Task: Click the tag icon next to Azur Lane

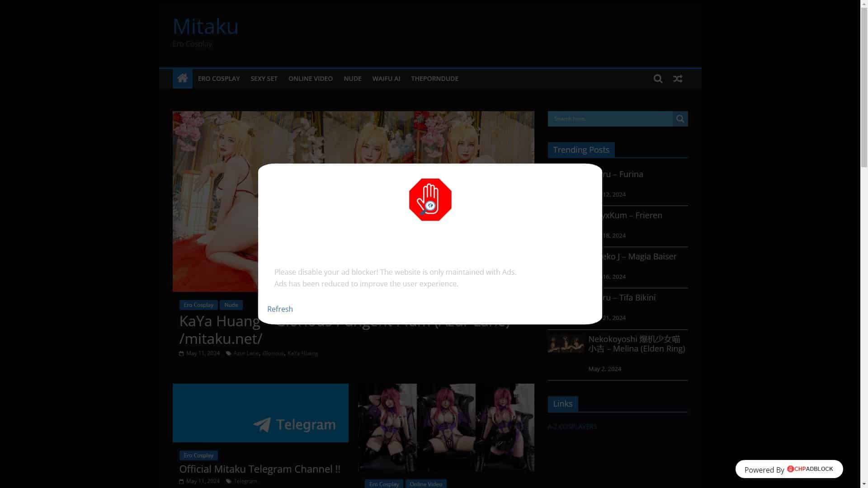Action: 229,353
